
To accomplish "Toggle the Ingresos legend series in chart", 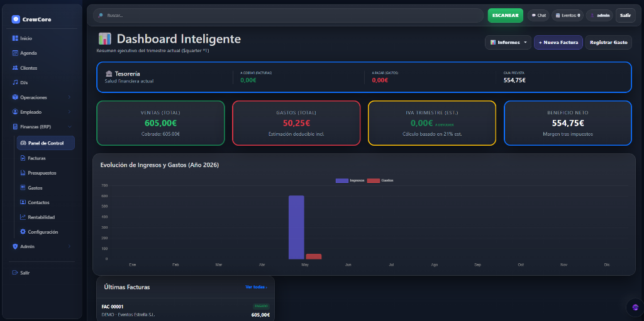I will [349, 180].
